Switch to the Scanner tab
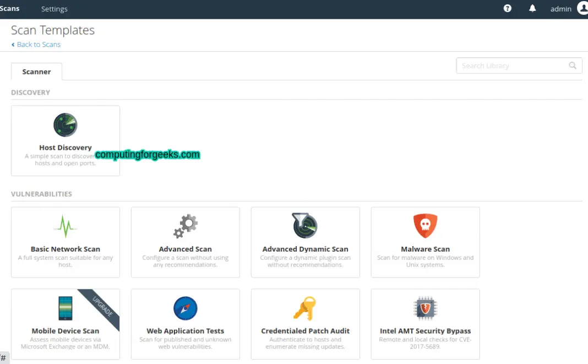 [36, 71]
